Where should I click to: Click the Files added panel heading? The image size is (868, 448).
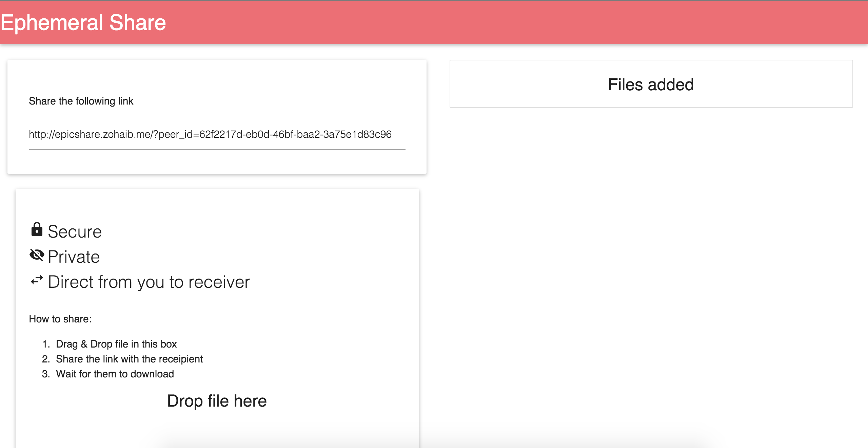(x=651, y=85)
